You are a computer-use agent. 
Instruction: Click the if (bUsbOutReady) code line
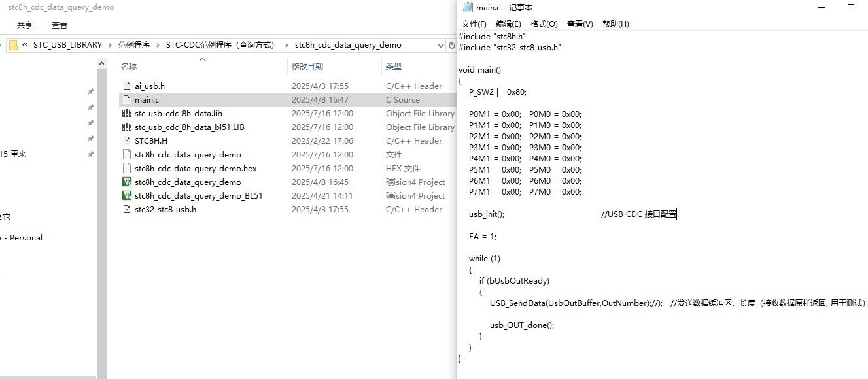click(514, 280)
